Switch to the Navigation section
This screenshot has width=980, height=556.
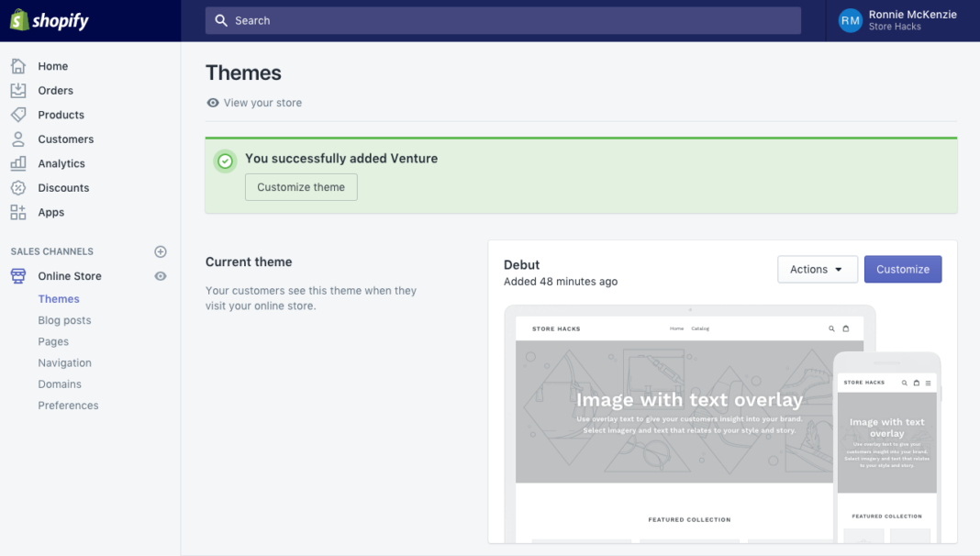[64, 362]
